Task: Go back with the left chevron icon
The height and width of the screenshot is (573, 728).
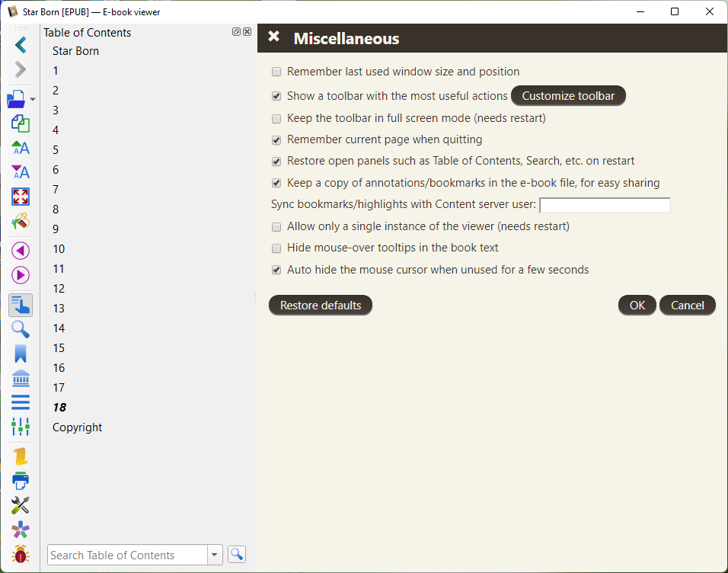Action: 21,45
